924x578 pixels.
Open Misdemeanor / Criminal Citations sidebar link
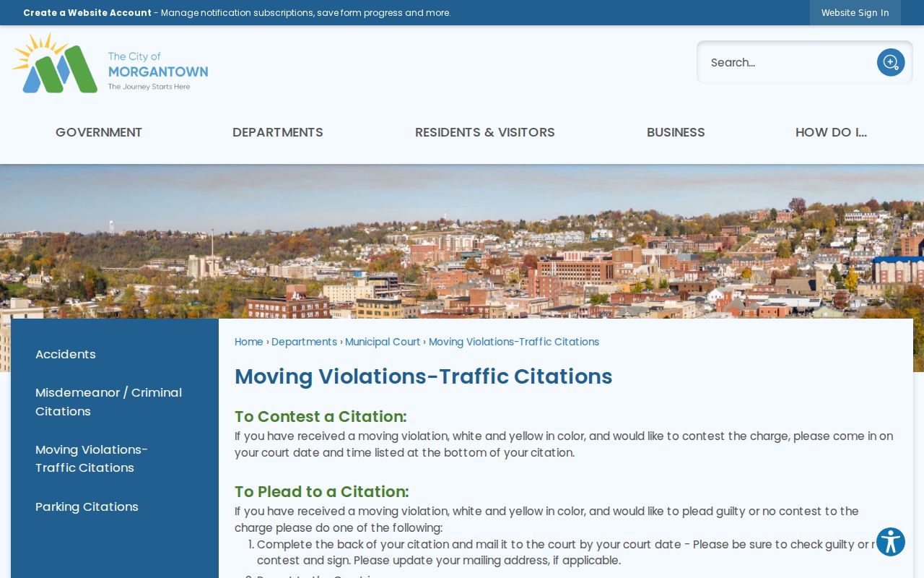pos(108,402)
